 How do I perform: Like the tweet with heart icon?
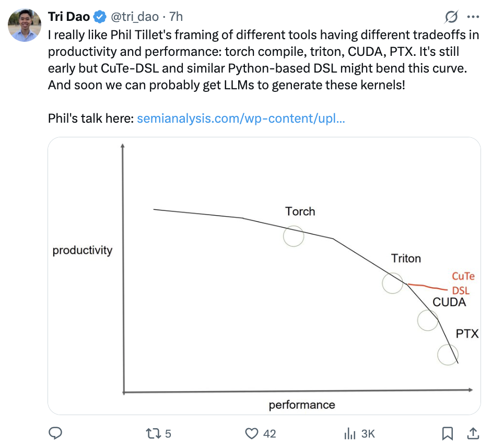251,433
